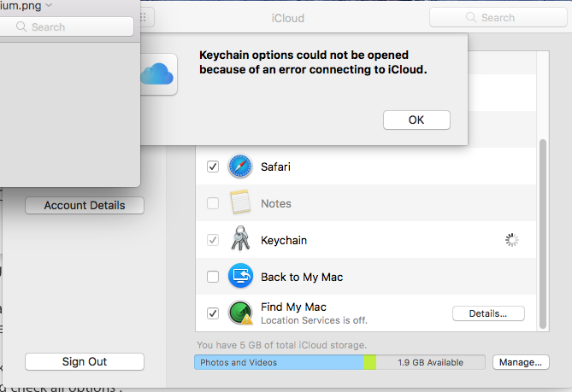The width and height of the screenshot is (572, 392).
Task: Open the ium.png title dropdown arrow
Action: tap(49, 5)
